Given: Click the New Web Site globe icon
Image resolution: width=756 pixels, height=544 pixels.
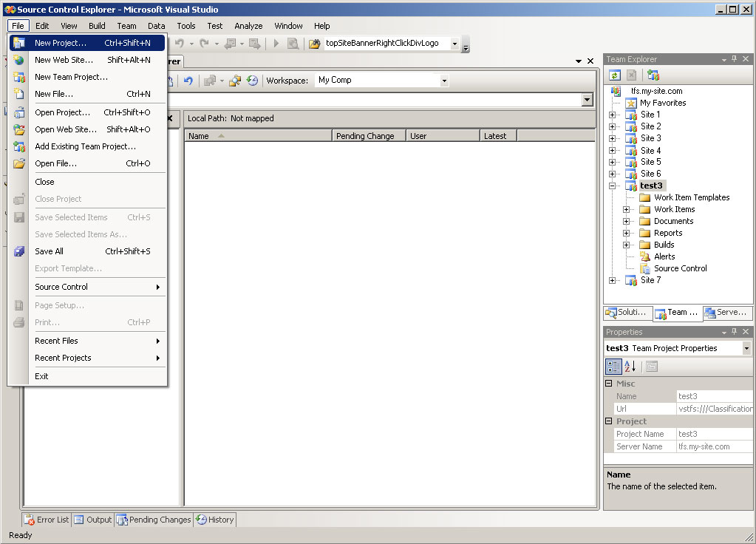Looking at the screenshot, I should (18, 60).
